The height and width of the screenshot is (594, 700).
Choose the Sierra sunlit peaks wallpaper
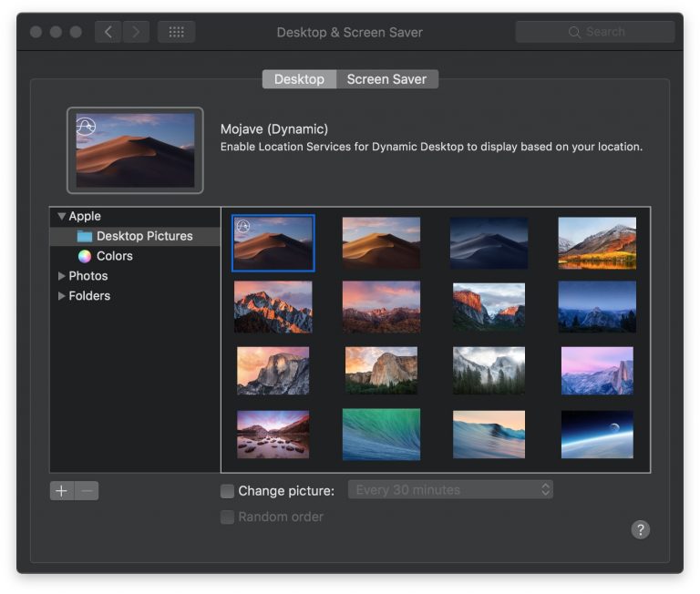click(x=273, y=307)
